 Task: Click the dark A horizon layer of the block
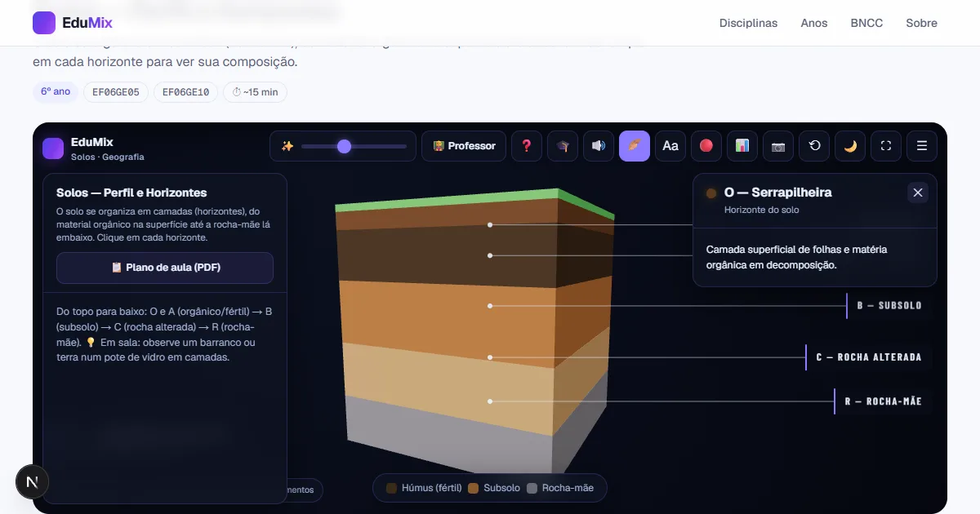(x=449, y=257)
